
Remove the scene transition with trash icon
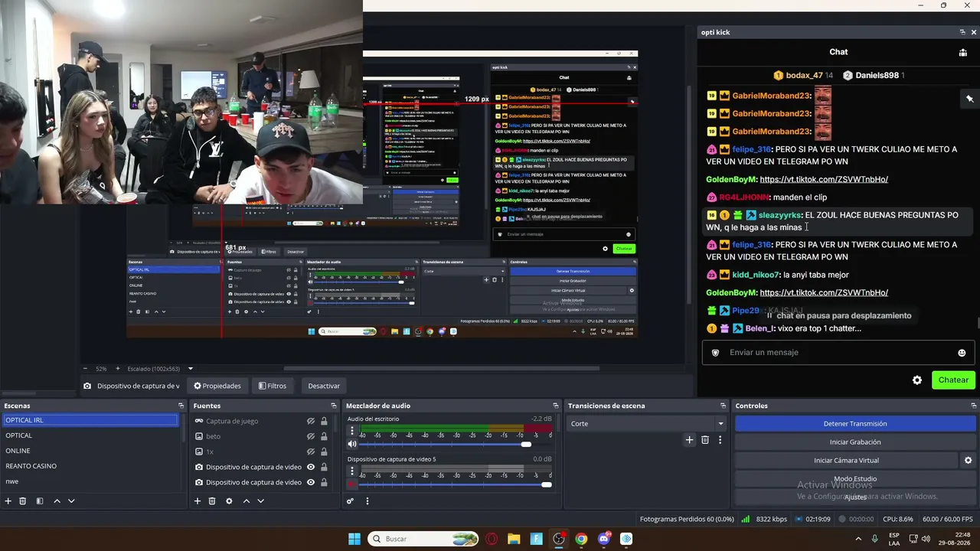point(705,440)
